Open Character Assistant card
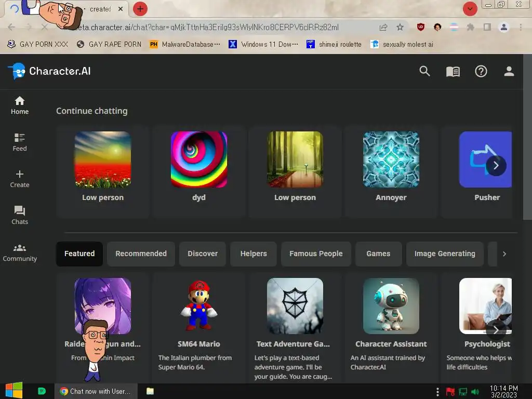Screen dimensions: 532x399 391,327
